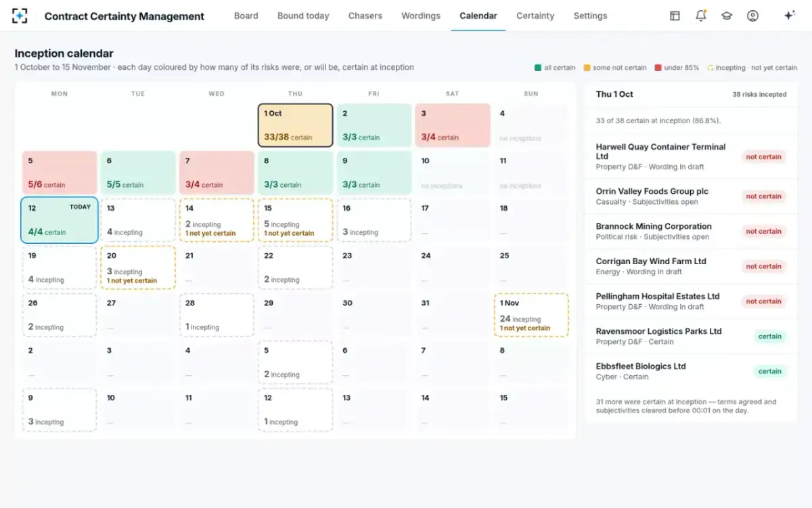Click the Contract Certainty Management logo icon

[x=20, y=16]
